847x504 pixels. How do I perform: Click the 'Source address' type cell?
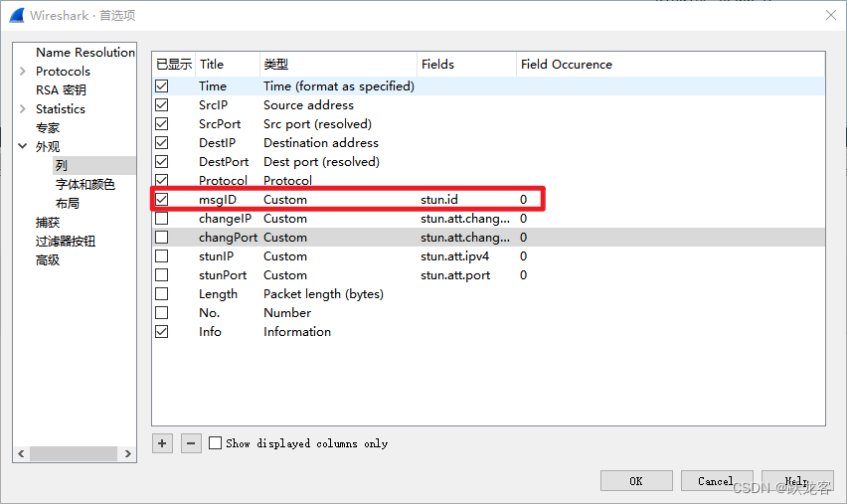tap(308, 104)
